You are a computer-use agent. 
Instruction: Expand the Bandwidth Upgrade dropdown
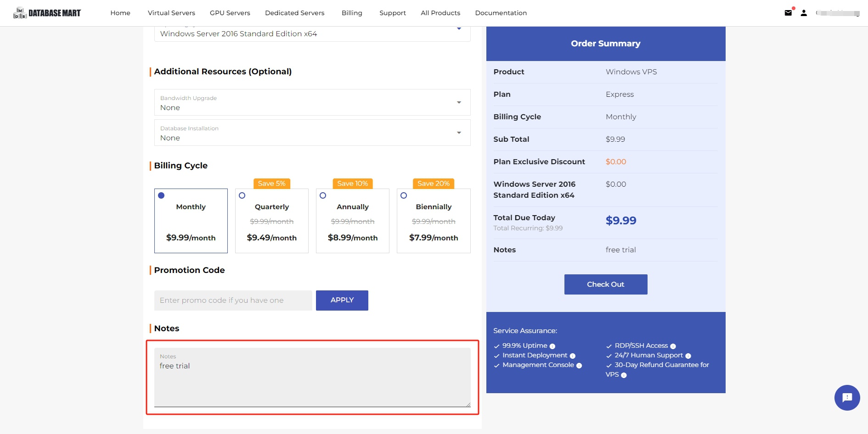coord(312,102)
